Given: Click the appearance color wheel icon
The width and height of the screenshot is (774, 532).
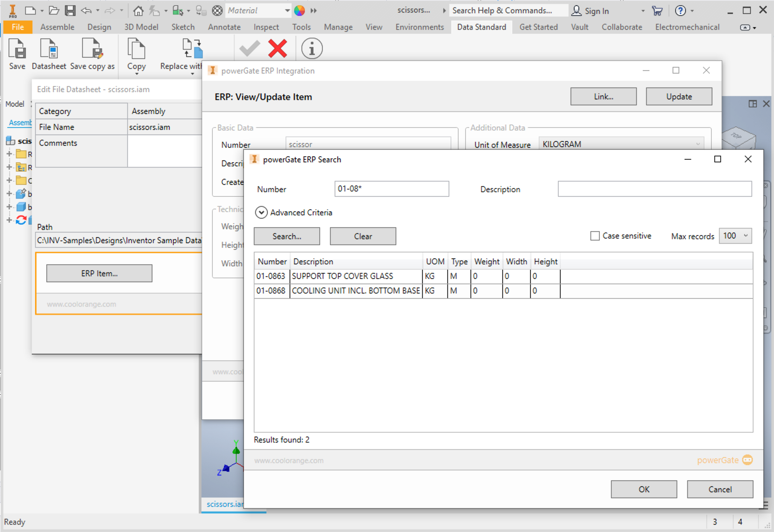Looking at the screenshot, I should (299, 11).
